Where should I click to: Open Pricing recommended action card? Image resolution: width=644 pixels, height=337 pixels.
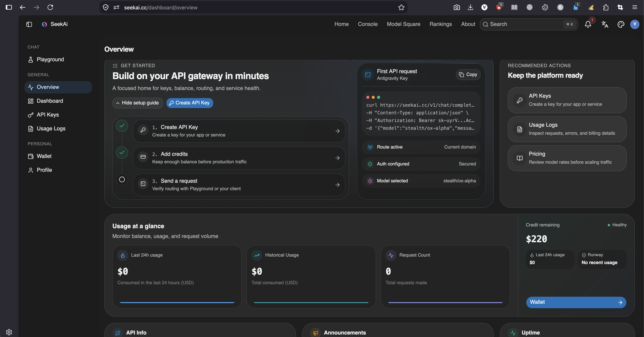(x=567, y=158)
